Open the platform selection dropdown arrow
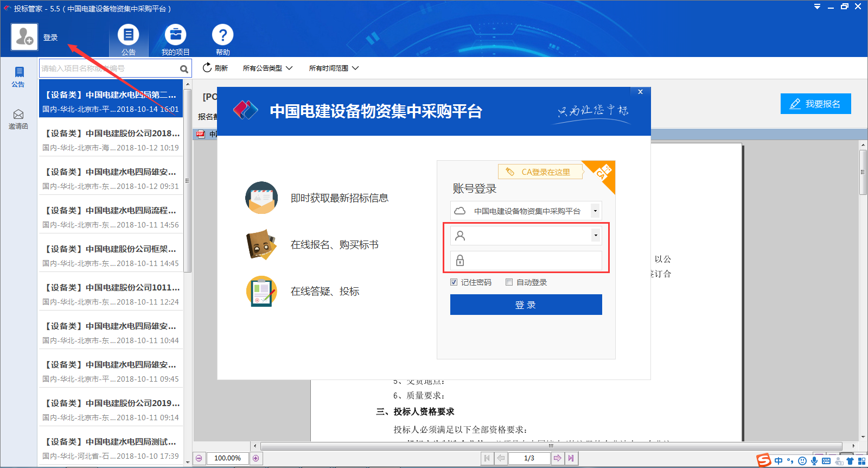This screenshot has width=868, height=468. (595, 211)
